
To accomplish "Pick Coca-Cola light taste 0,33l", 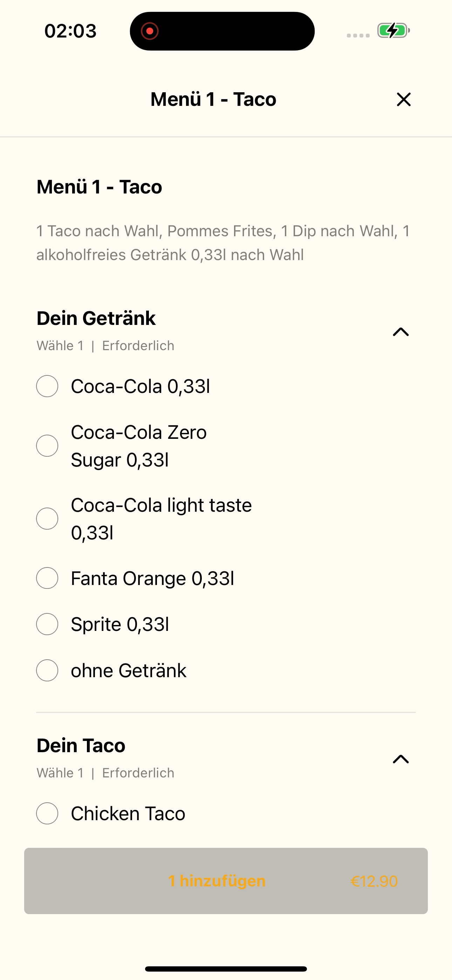I will tap(47, 518).
